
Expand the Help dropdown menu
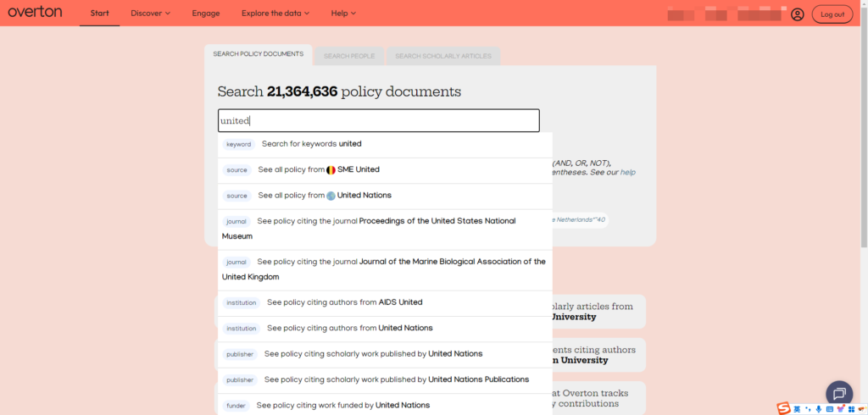[x=343, y=14]
